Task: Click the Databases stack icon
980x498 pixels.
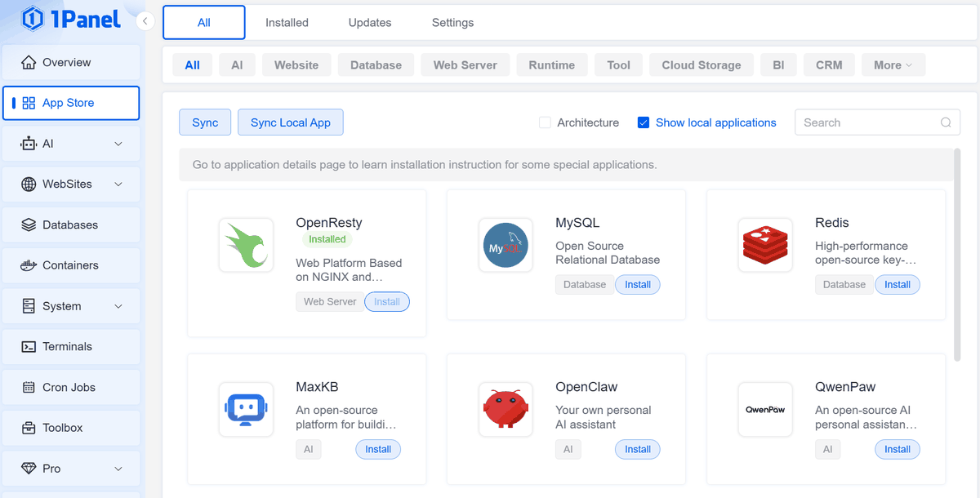Action: tap(29, 225)
